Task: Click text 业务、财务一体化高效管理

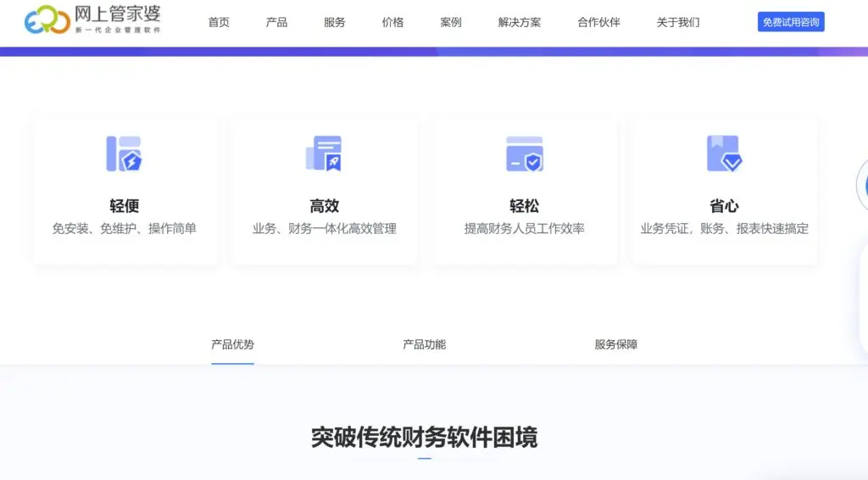Action: point(325,228)
